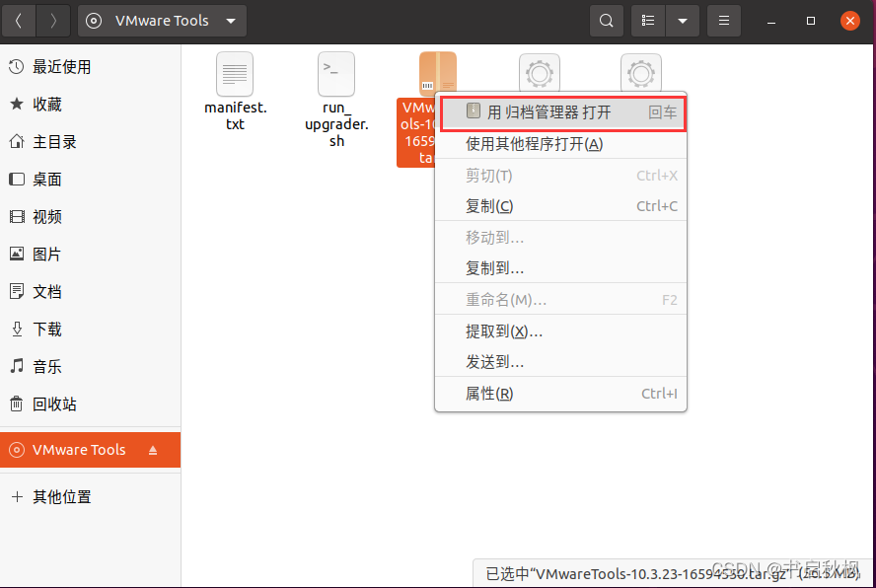Open the 文档 folder in the sidebar
This screenshot has height=588, width=876.
tap(90, 292)
